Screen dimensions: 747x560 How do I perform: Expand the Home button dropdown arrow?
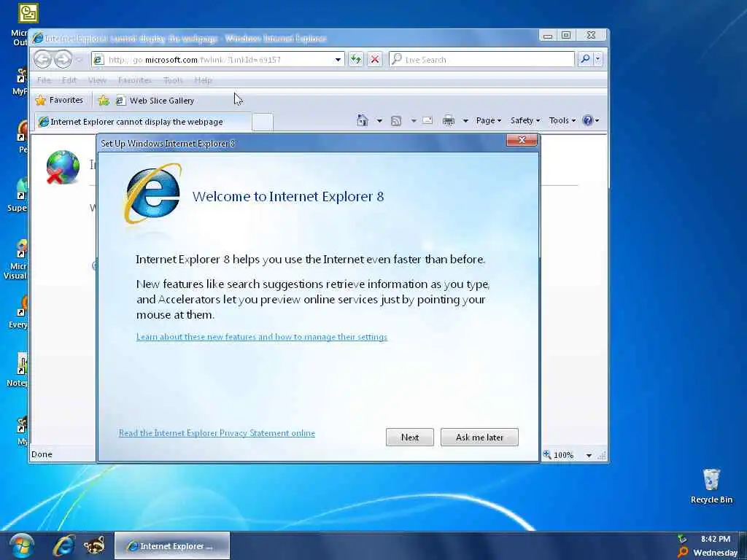point(379,121)
